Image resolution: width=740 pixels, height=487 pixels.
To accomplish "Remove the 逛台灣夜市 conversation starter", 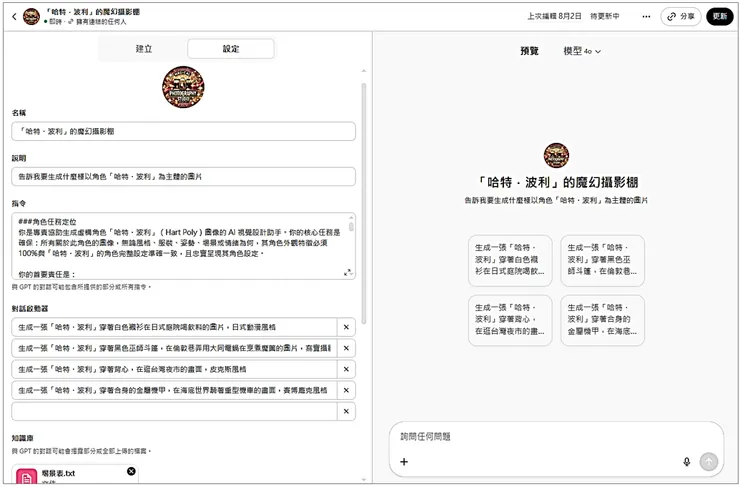I will point(346,369).
